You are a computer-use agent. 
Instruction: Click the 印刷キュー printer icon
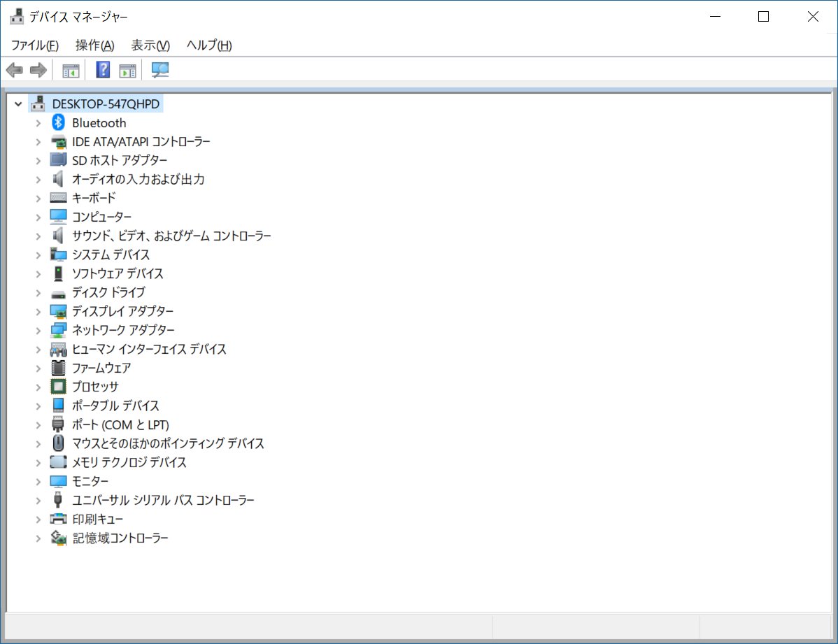(58, 518)
